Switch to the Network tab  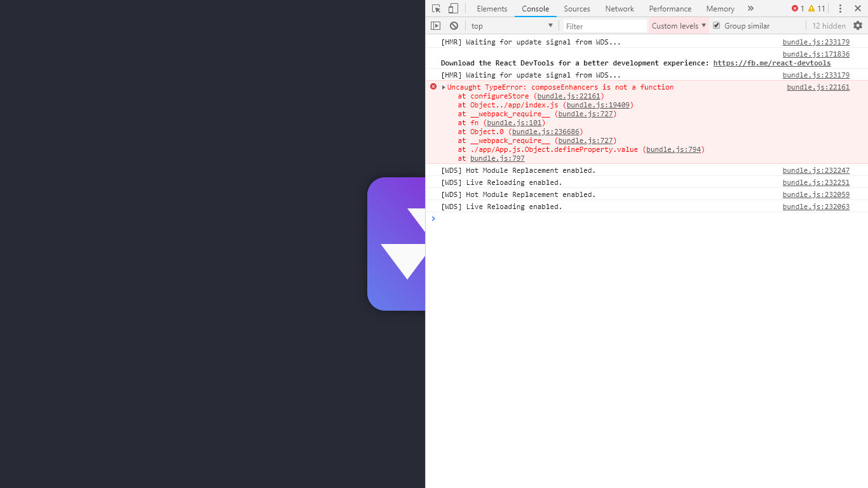coord(620,8)
